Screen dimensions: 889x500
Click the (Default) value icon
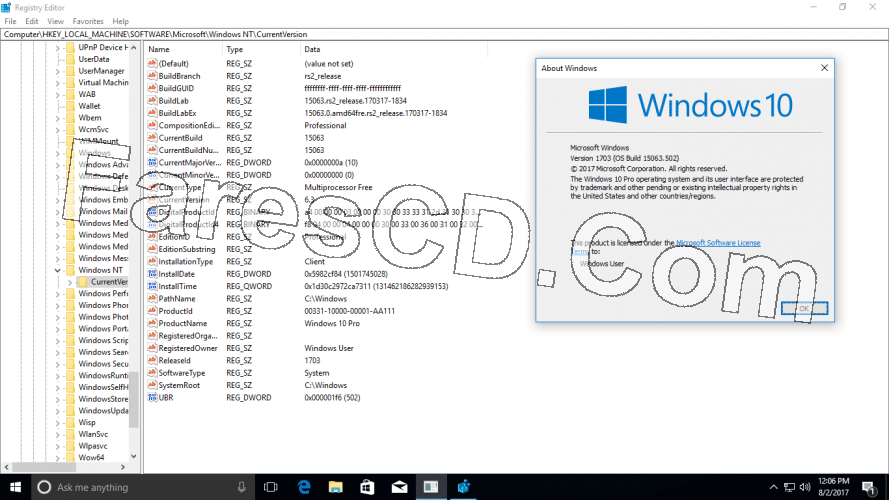tap(152, 63)
